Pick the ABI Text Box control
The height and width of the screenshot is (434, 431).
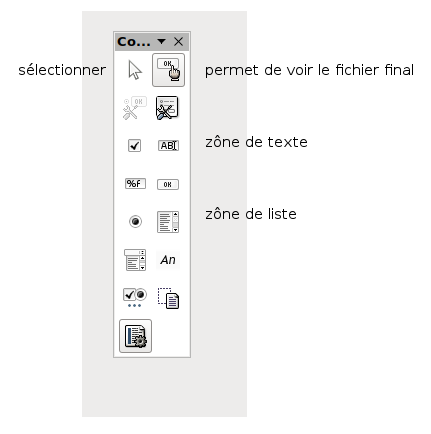168,145
